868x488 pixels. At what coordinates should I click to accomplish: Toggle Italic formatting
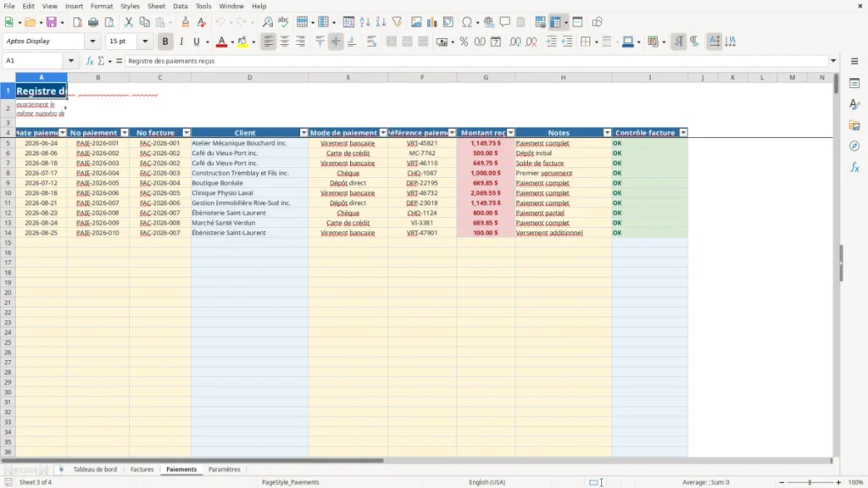(181, 42)
